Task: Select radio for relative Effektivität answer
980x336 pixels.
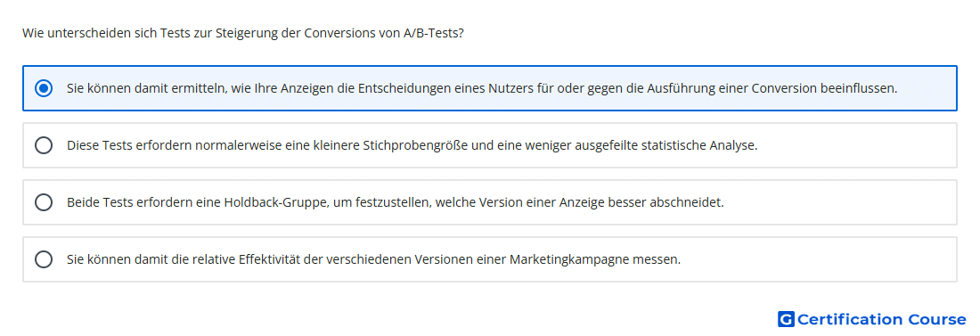Action: 44,259
